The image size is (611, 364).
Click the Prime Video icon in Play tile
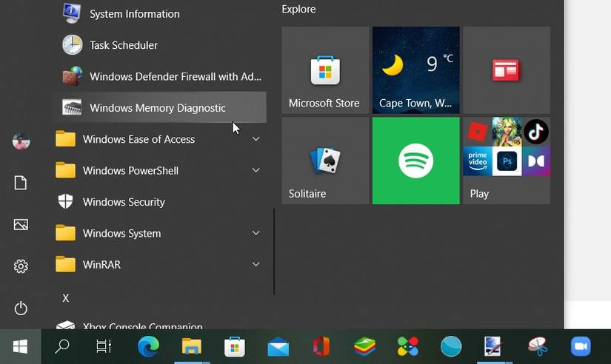[x=478, y=161]
